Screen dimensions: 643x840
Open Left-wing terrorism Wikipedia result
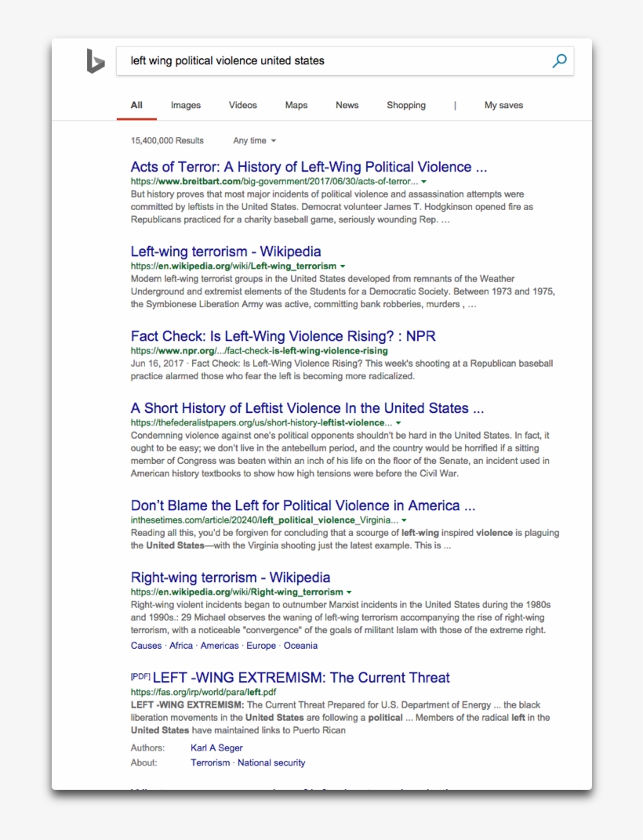pyautogui.click(x=226, y=252)
